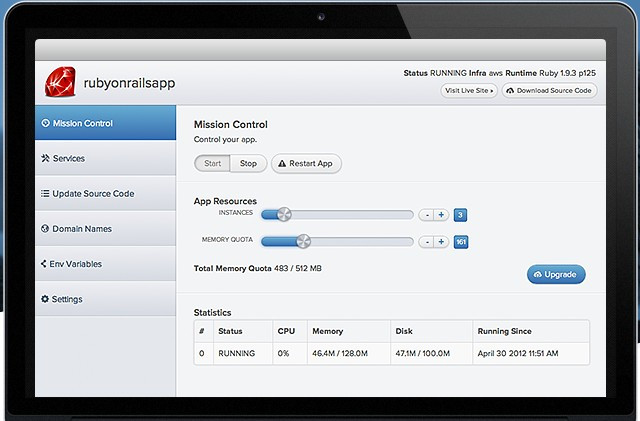Click the Restart App button
Screen dimensions: 640x421
306,163
